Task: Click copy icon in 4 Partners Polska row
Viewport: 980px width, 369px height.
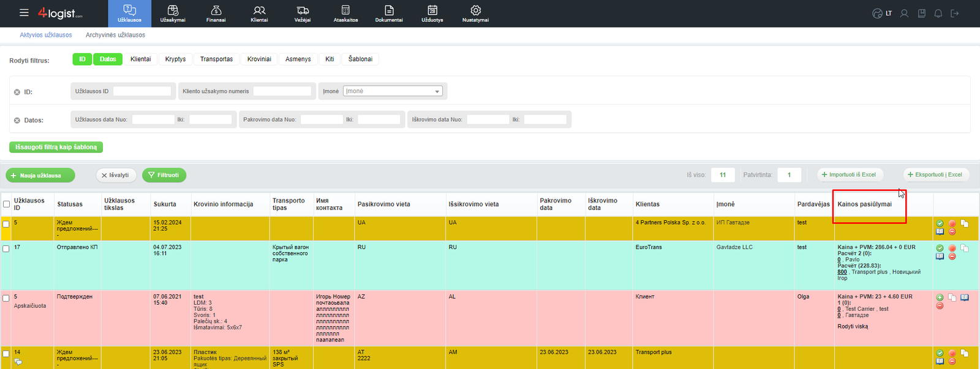Action: [x=964, y=223]
